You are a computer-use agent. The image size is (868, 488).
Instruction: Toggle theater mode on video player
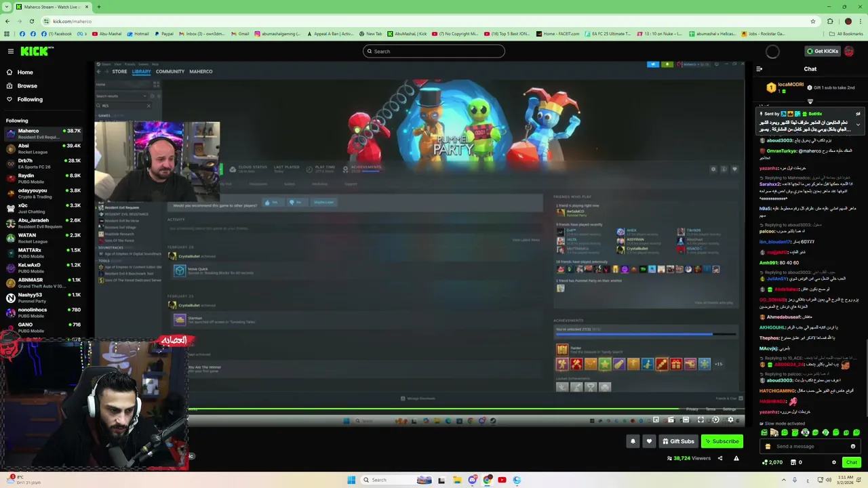tap(686, 420)
